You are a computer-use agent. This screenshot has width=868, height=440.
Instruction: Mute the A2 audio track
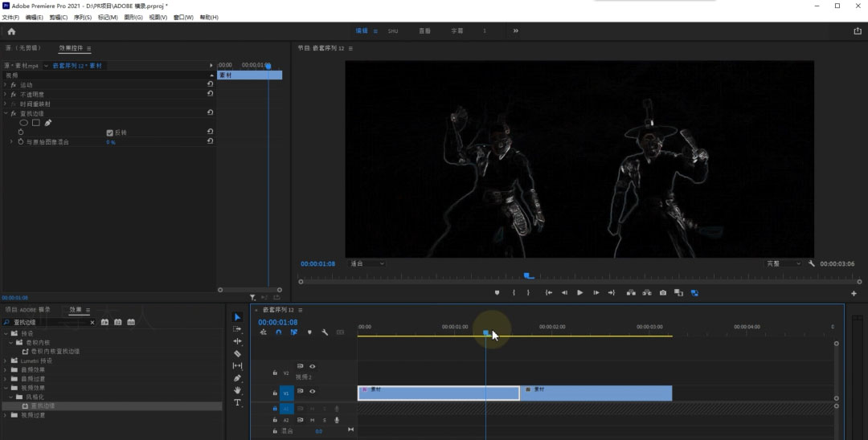pyautogui.click(x=312, y=420)
